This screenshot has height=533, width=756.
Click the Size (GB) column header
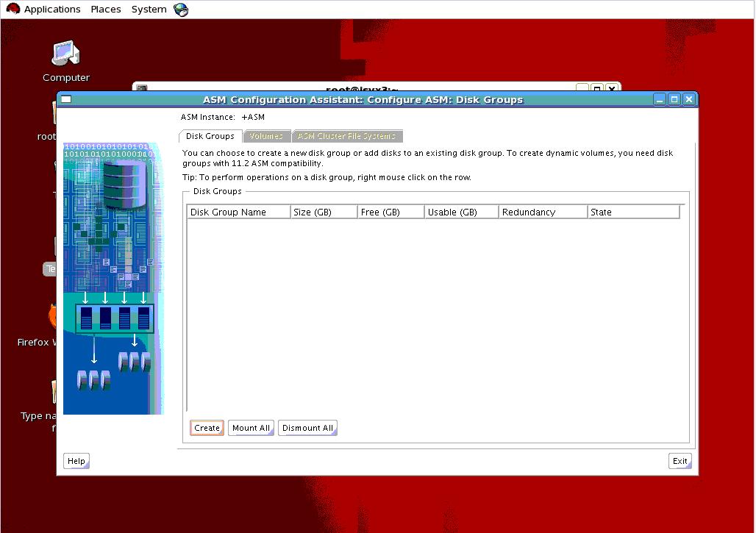pyautogui.click(x=324, y=212)
